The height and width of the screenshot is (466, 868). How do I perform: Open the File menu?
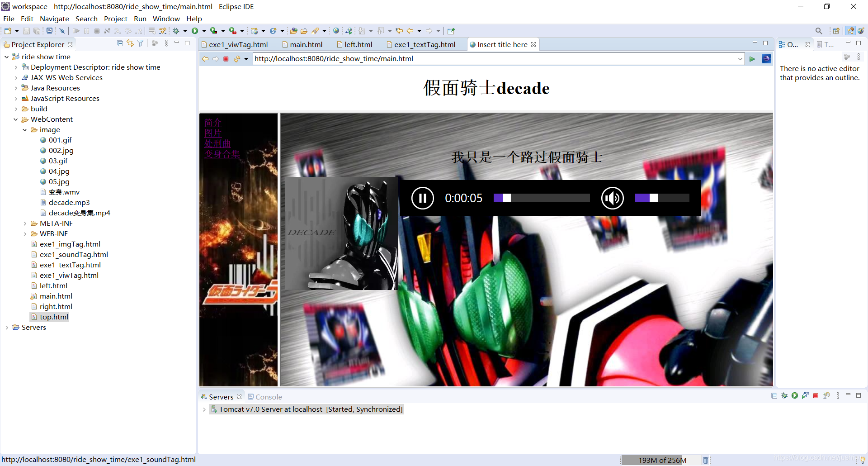pos(9,19)
